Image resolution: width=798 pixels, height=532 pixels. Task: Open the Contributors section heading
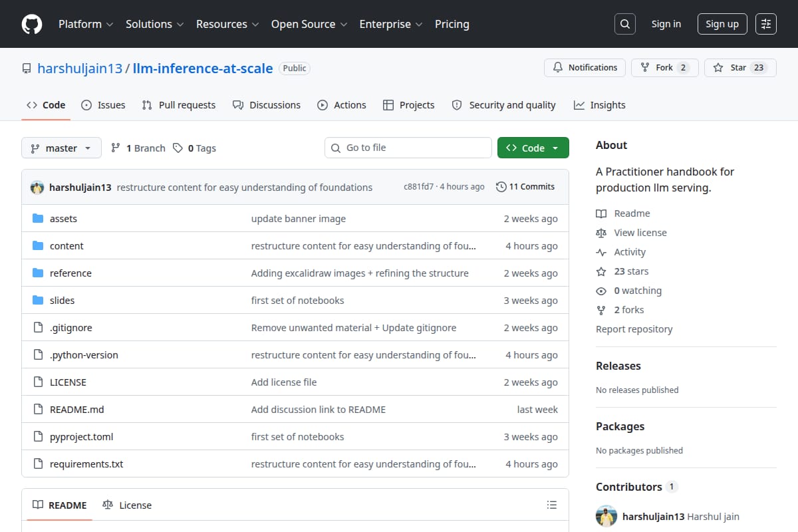click(628, 487)
